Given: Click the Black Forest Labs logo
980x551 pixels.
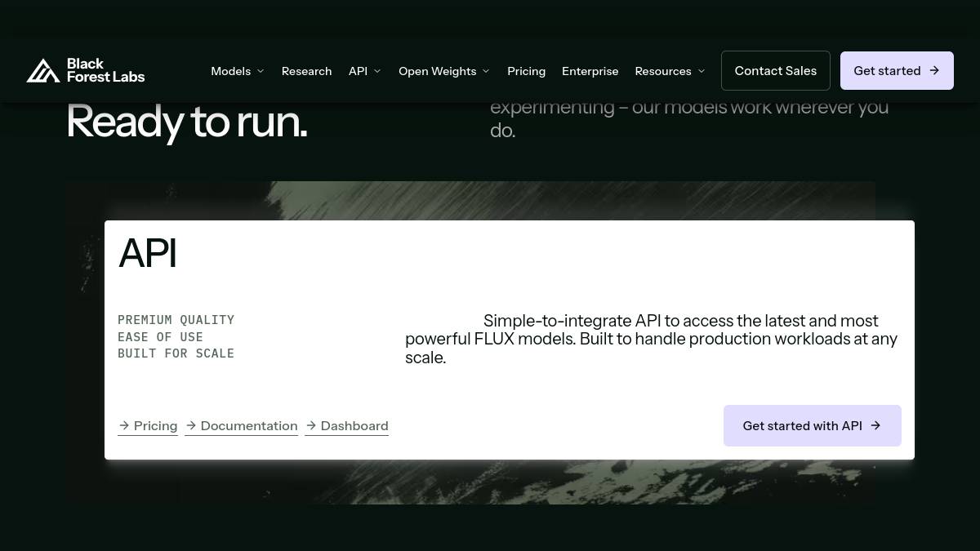Looking at the screenshot, I should point(86,71).
